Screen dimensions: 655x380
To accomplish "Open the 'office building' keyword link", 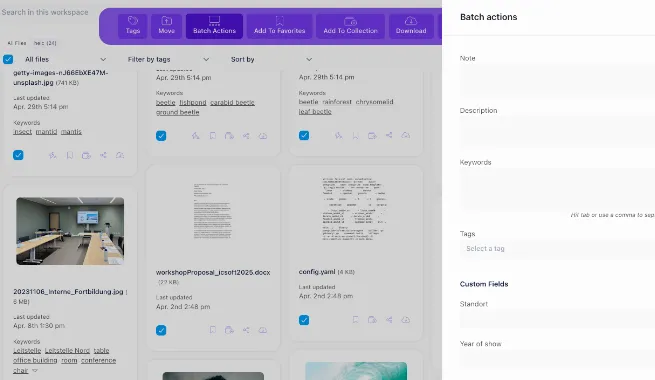I will click(x=35, y=360).
